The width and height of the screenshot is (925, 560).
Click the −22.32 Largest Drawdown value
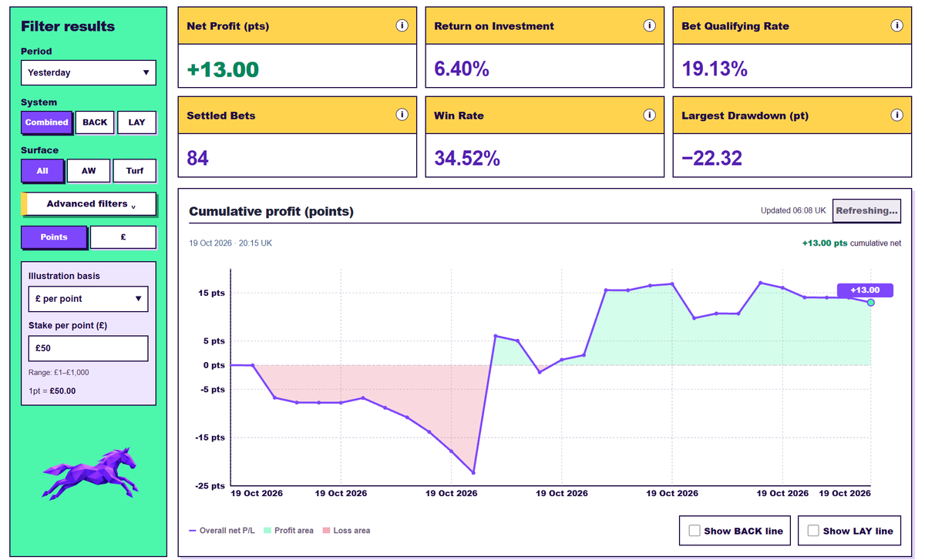pyautogui.click(x=712, y=159)
